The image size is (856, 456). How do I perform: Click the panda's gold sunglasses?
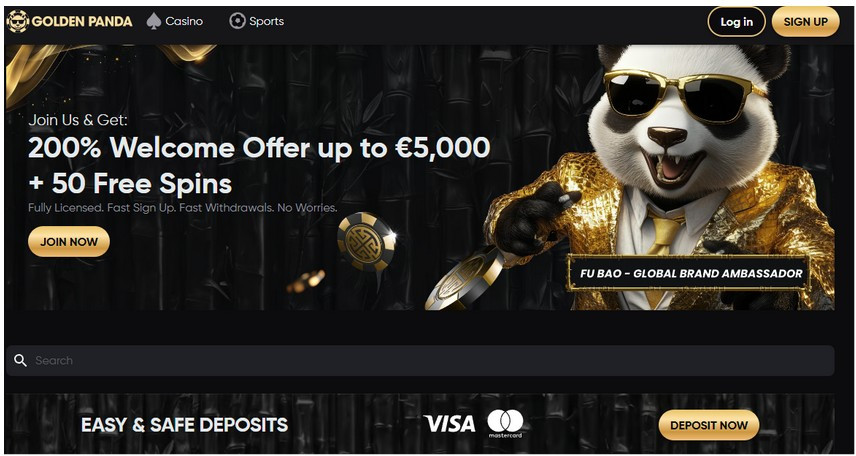click(x=683, y=98)
